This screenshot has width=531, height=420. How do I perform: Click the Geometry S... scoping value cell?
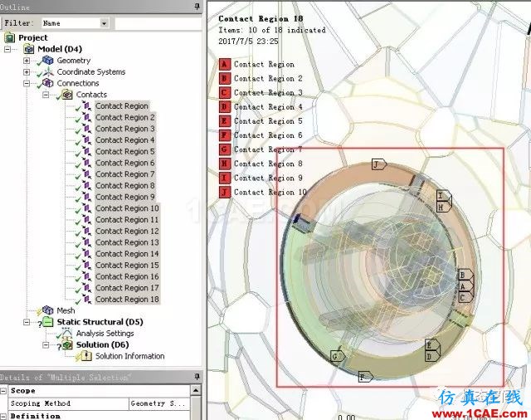[x=159, y=403]
